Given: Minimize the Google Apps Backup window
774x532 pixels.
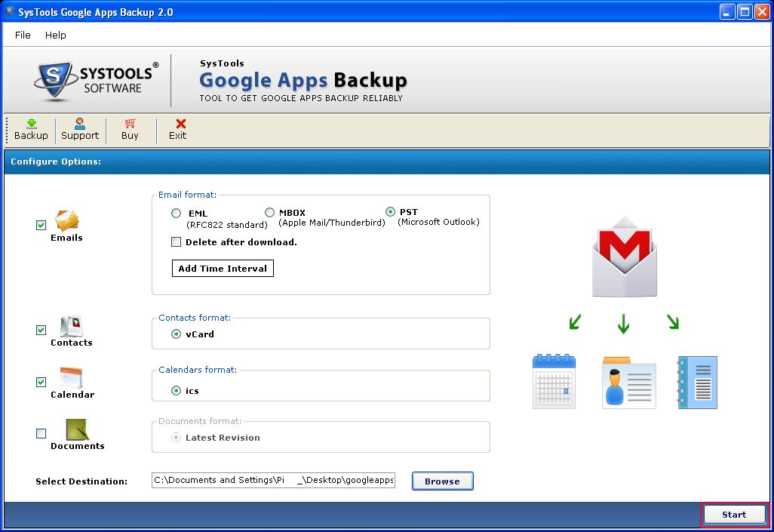Looking at the screenshot, I should [x=726, y=12].
